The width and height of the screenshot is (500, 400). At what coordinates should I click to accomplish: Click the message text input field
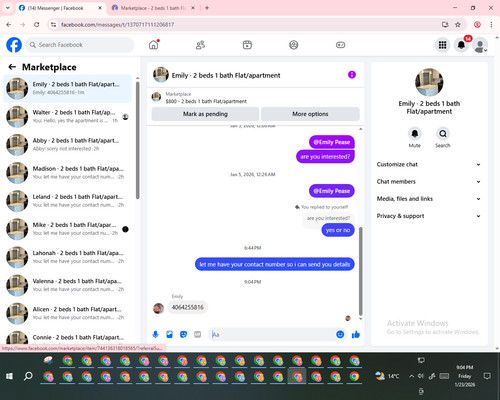pos(273,334)
